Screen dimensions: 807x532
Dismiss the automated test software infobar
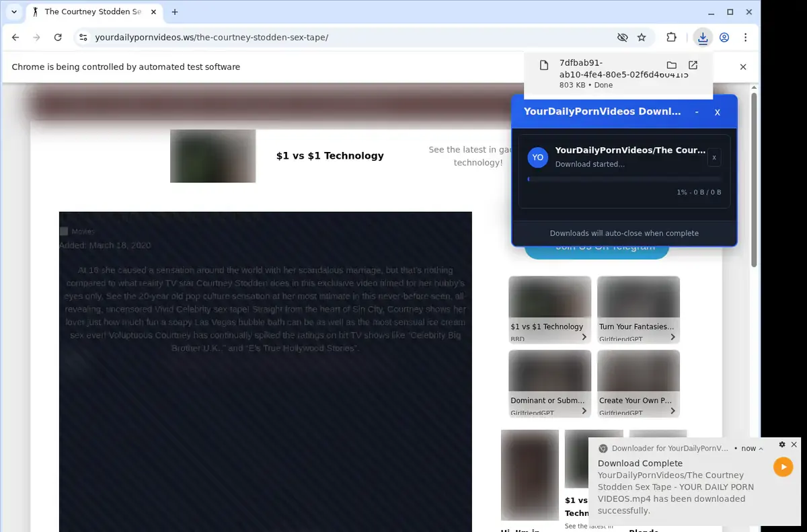coord(743,67)
